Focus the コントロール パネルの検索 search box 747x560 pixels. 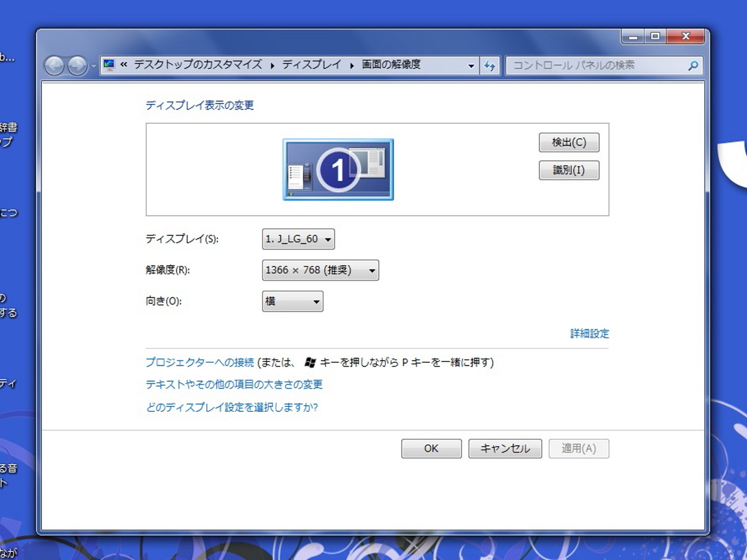click(x=604, y=65)
